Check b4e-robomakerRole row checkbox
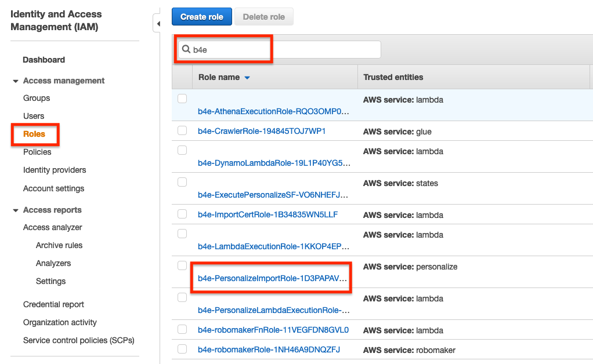 tap(182, 349)
